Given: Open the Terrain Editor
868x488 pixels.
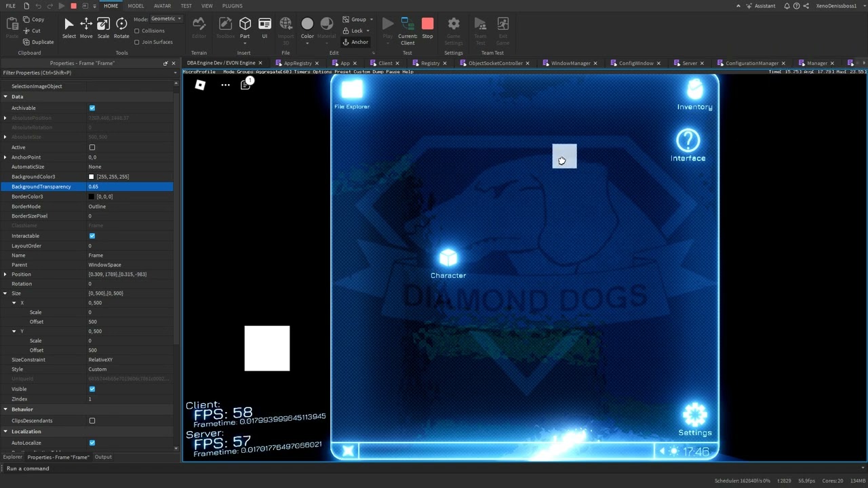Looking at the screenshot, I should point(199,28).
